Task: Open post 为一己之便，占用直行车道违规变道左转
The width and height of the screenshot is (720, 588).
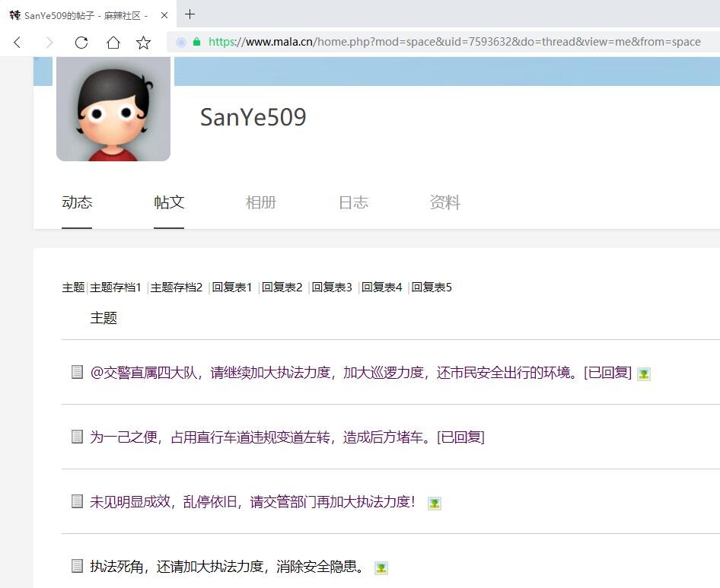Action: click(x=287, y=437)
